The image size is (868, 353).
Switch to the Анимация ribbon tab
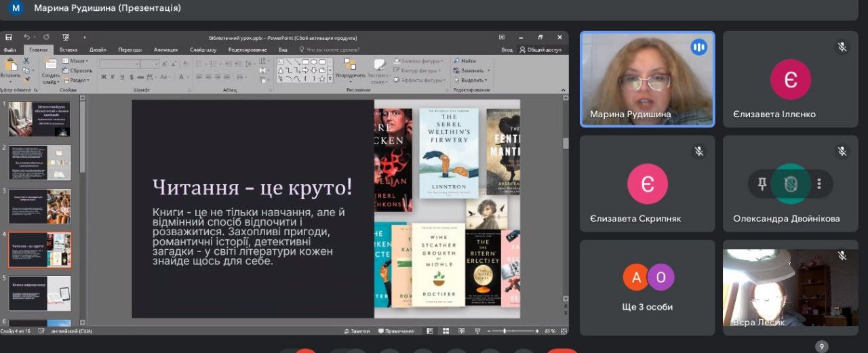165,49
